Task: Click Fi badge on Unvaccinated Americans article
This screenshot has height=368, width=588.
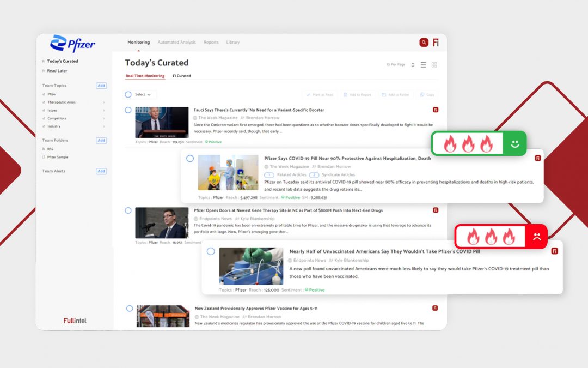Action: point(555,251)
